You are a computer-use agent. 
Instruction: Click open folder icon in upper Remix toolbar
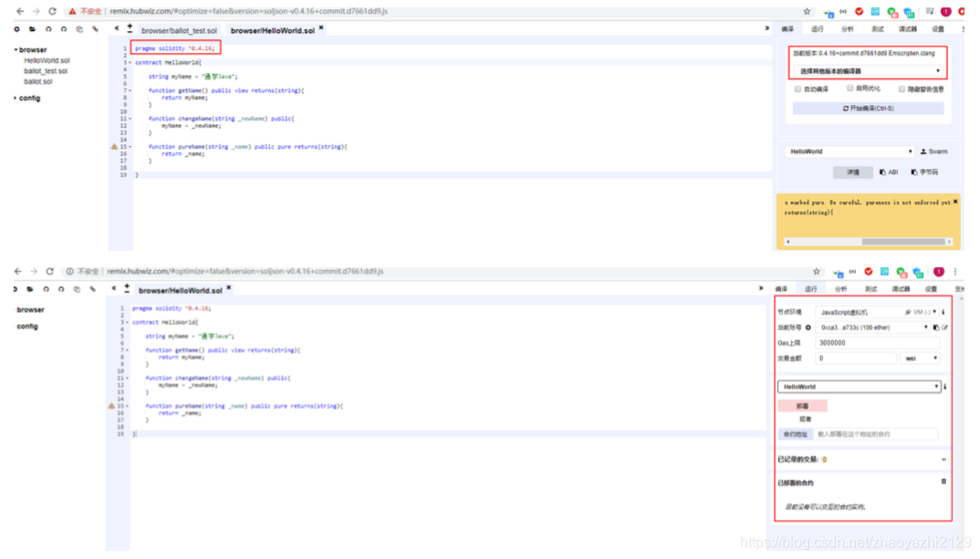[x=33, y=29]
